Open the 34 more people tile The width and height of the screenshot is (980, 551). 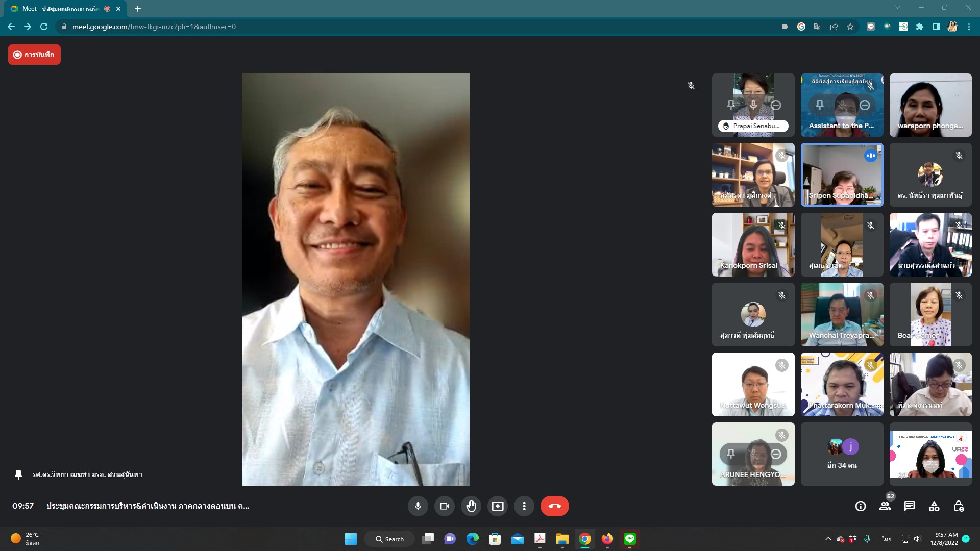point(842,454)
